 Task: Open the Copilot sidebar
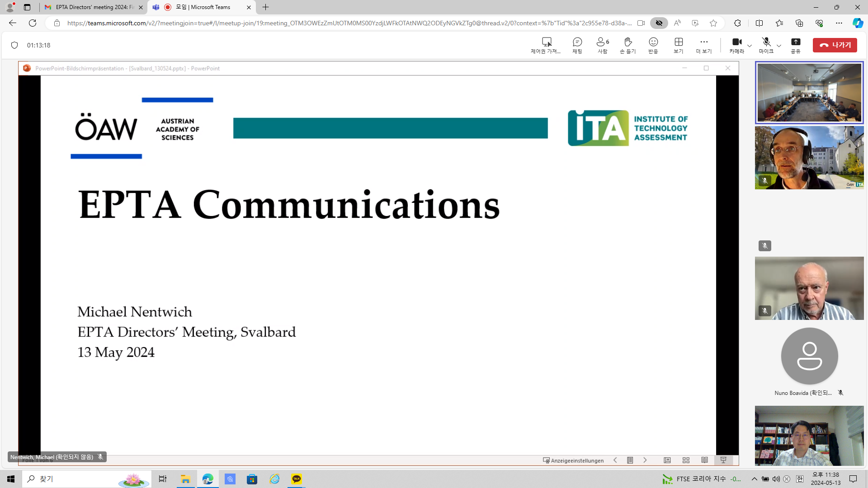pos(858,23)
